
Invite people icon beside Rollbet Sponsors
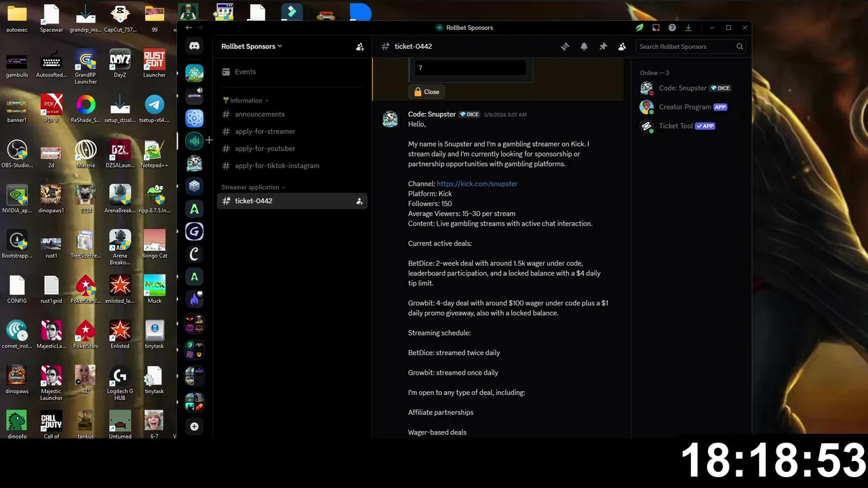click(360, 47)
